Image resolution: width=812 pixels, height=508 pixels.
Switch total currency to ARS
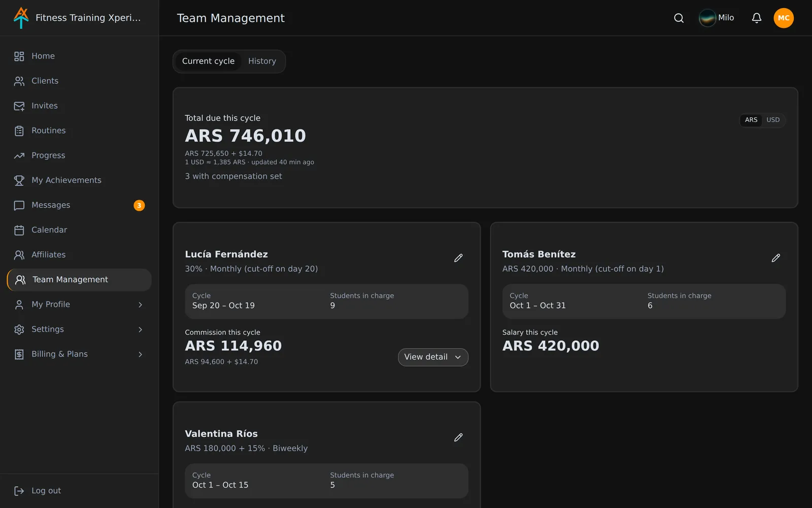[751, 120]
